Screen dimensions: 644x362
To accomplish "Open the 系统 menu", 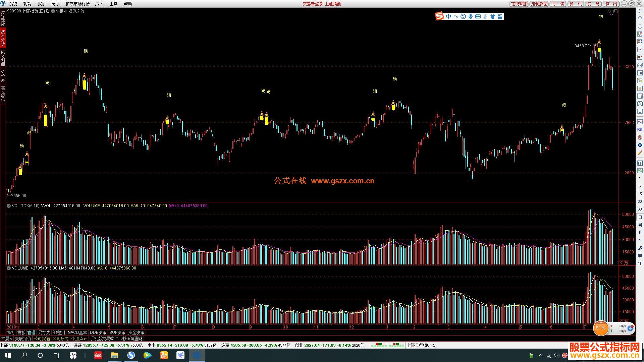I will 13,4.
